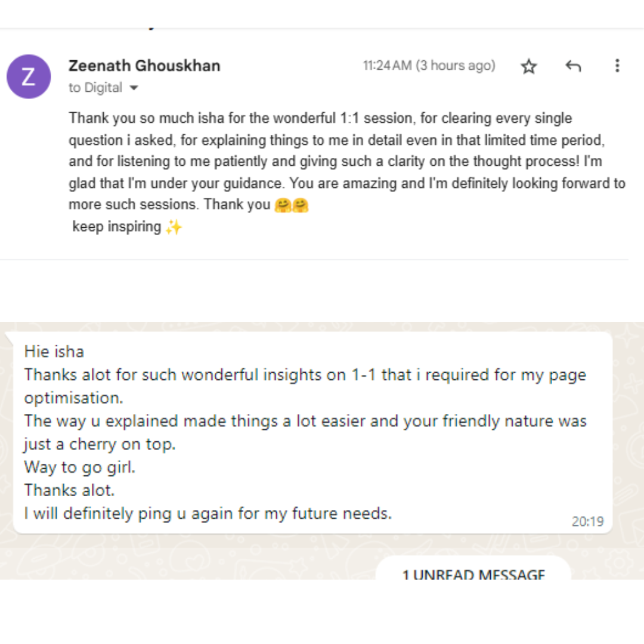The image size is (644, 644).
Task: Star the email from Zeenath Ghouskhan
Action: pos(529,66)
